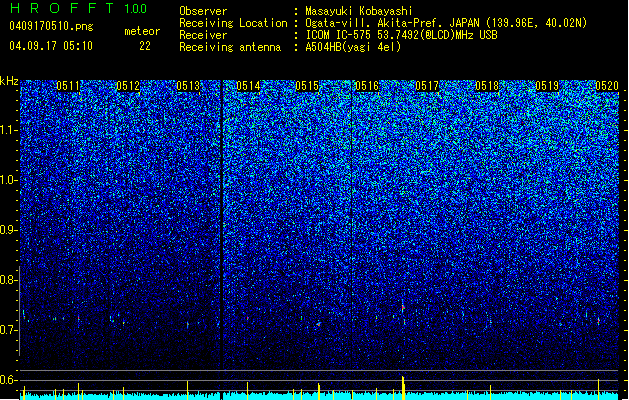Click the observer name Masayuki Kobayashi

coord(359,11)
